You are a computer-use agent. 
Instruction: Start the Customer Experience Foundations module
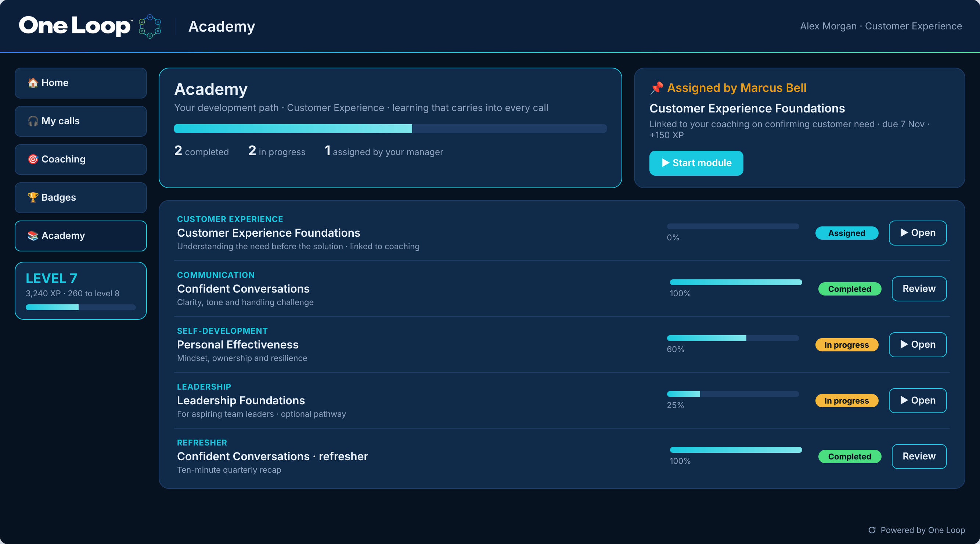pos(696,163)
